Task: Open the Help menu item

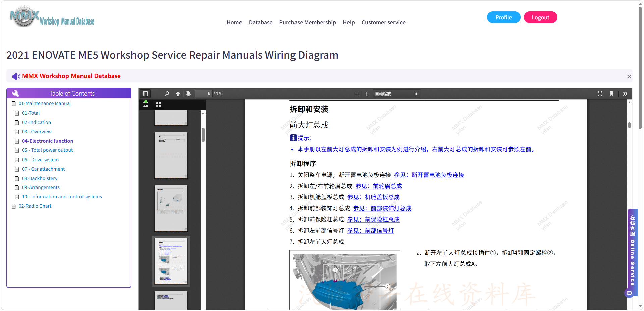Action: click(x=349, y=22)
